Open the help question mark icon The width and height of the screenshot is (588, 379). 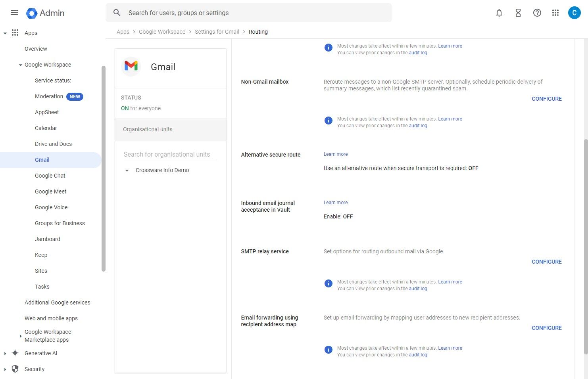click(537, 13)
